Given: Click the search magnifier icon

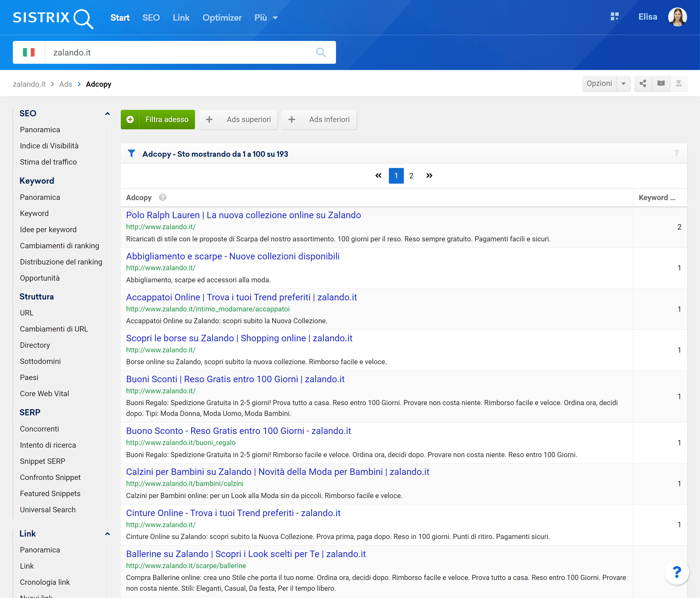Looking at the screenshot, I should [x=321, y=53].
